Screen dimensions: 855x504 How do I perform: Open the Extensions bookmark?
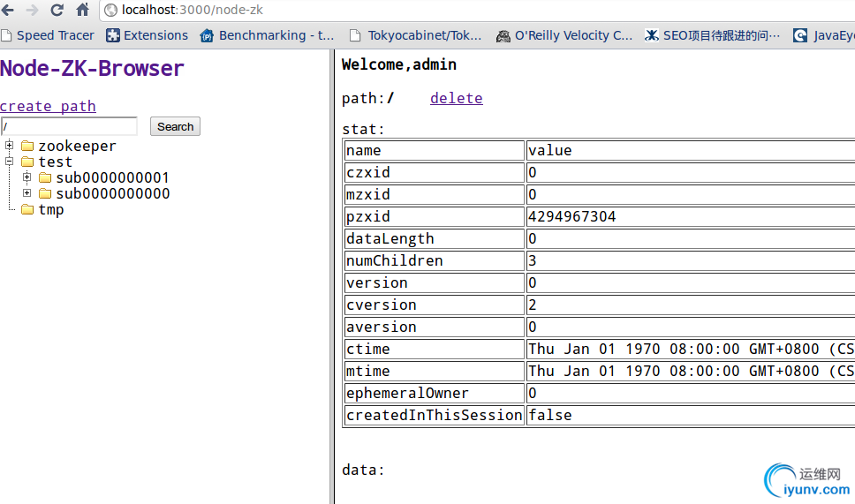(x=147, y=35)
